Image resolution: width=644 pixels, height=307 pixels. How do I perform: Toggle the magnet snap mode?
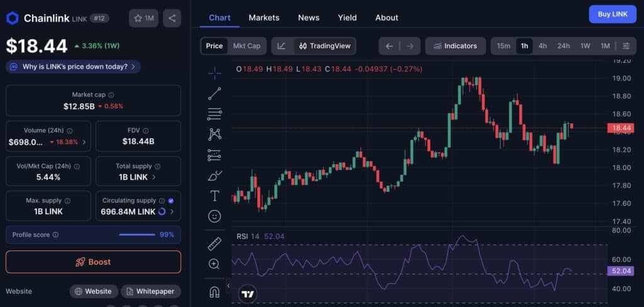tap(214, 292)
